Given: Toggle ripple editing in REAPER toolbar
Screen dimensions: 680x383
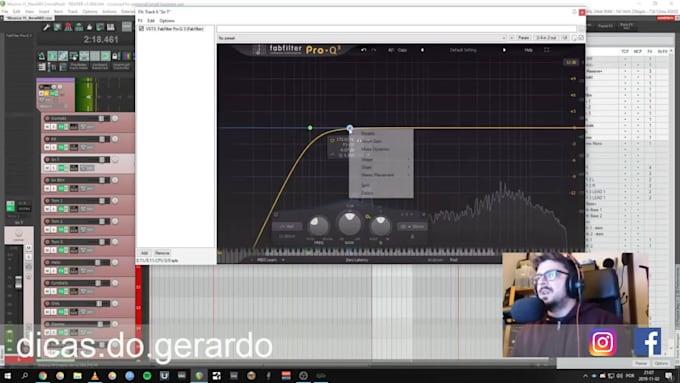Looking at the screenshot, I should [x=74, y=56].
